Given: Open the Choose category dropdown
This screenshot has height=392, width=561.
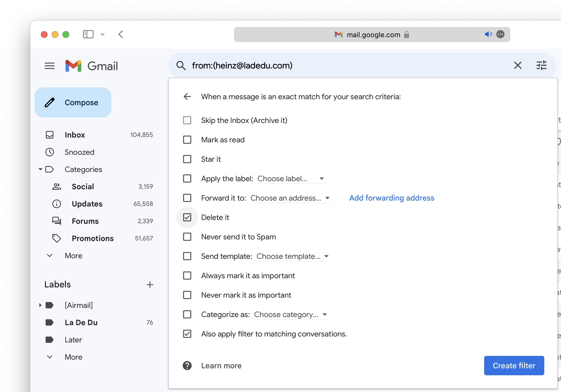Looking at the screenshot, I should point(291,314).
